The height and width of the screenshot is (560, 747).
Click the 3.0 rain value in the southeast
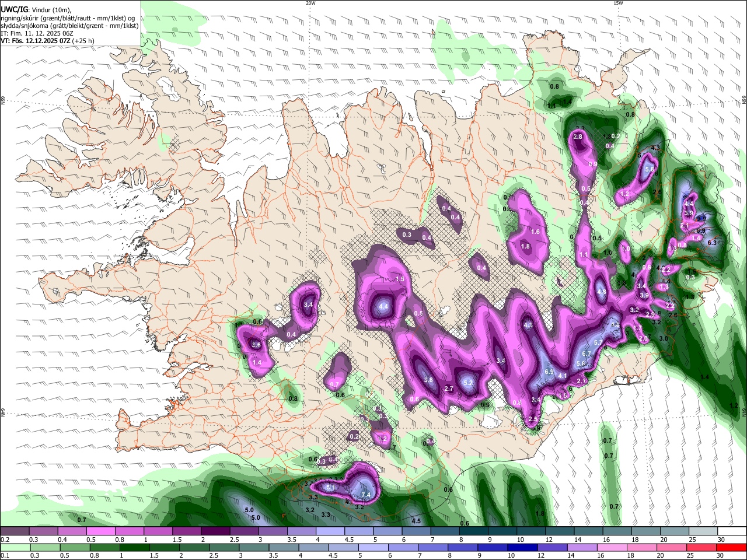[x=663, y=338]
